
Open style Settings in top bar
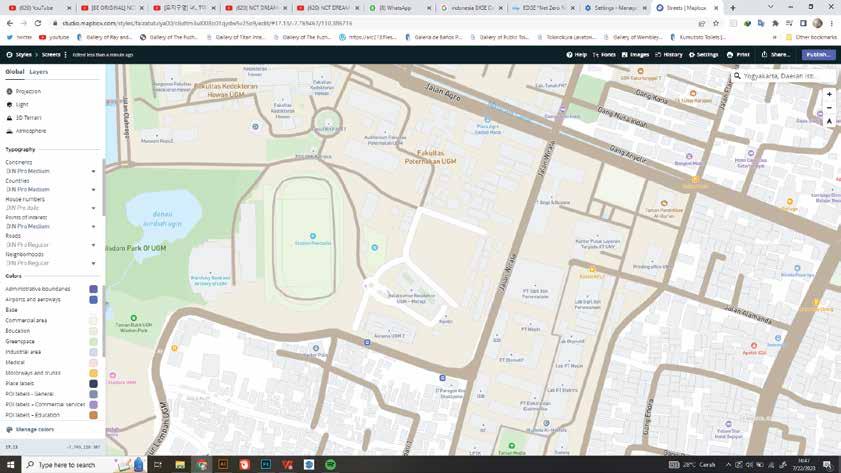[x=704, y=55]
